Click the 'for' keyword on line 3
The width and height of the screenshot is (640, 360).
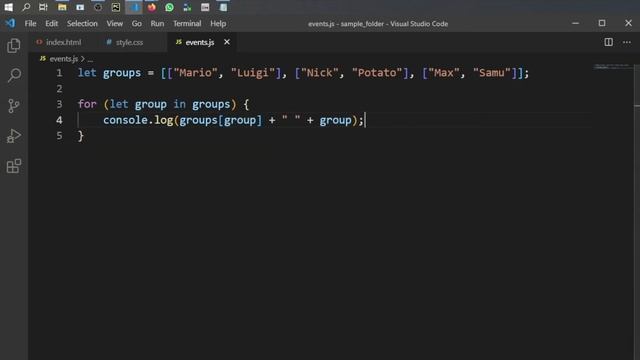[x=87, y=104]
